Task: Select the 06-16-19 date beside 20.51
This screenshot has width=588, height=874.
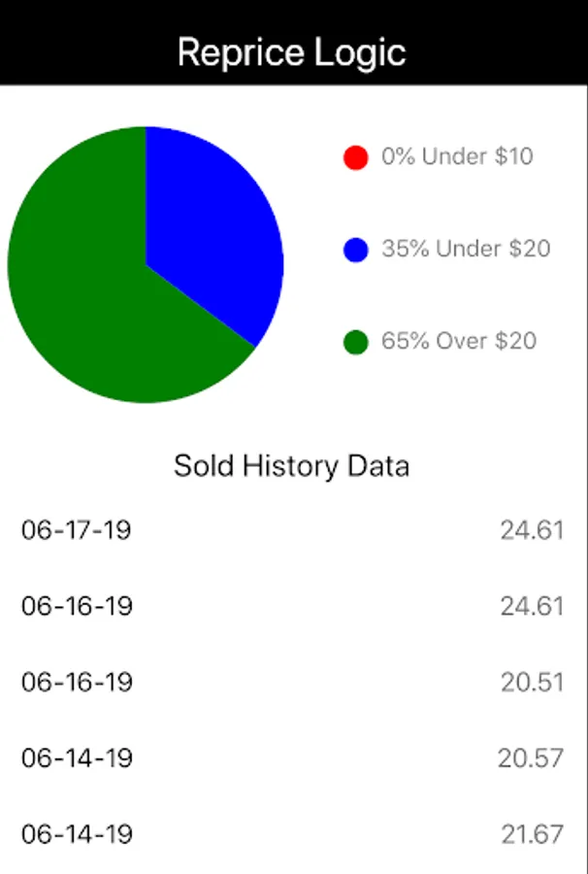Action: tap(77, 682)
